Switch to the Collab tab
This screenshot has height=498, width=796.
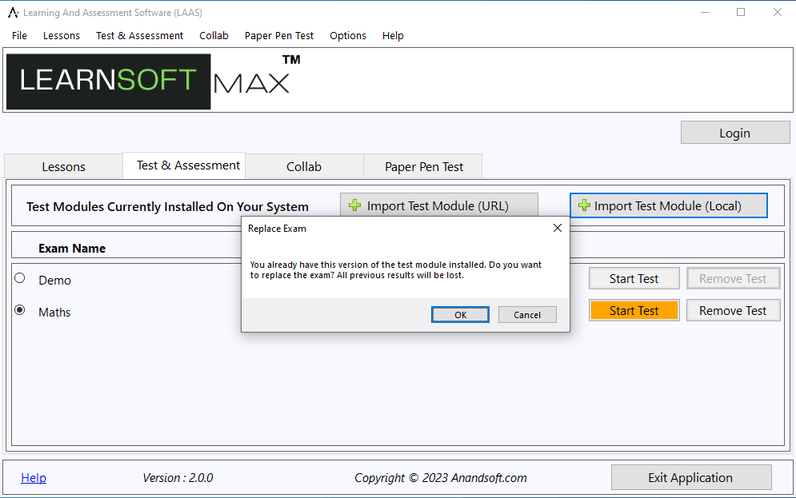pyautogui.click(x=304, y=167)
